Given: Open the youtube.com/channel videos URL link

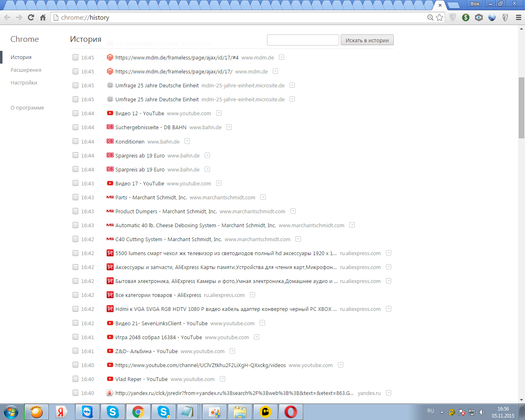Looking at the screenshot, I should (201, 365).
